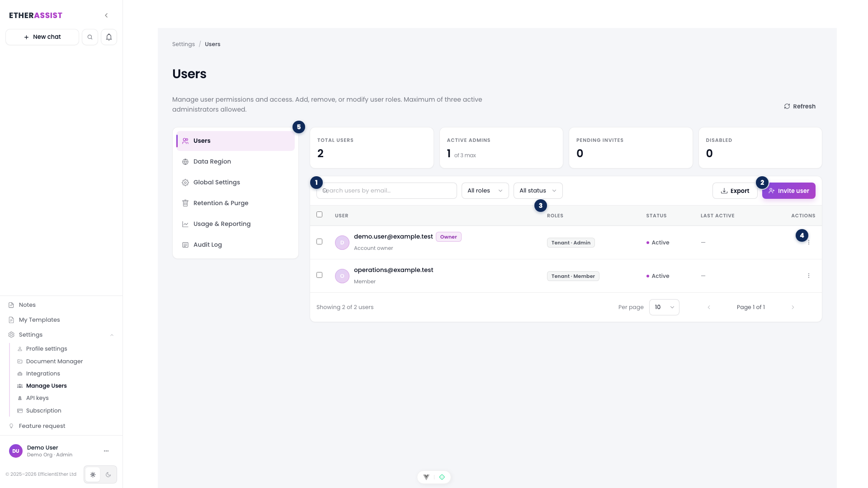Click the Tenant · Member role tag
This screenshot has width=868, height=488.
573,276
